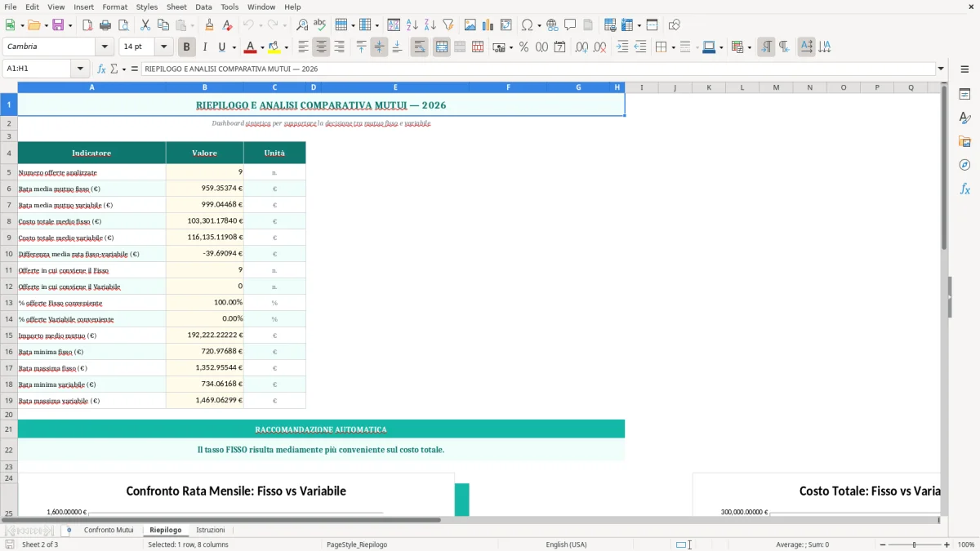Image resolution: width=980 pixels, height=551 pixels.
Task: Click the zoom slider in status bar
Action: click(x=914, y=544)
